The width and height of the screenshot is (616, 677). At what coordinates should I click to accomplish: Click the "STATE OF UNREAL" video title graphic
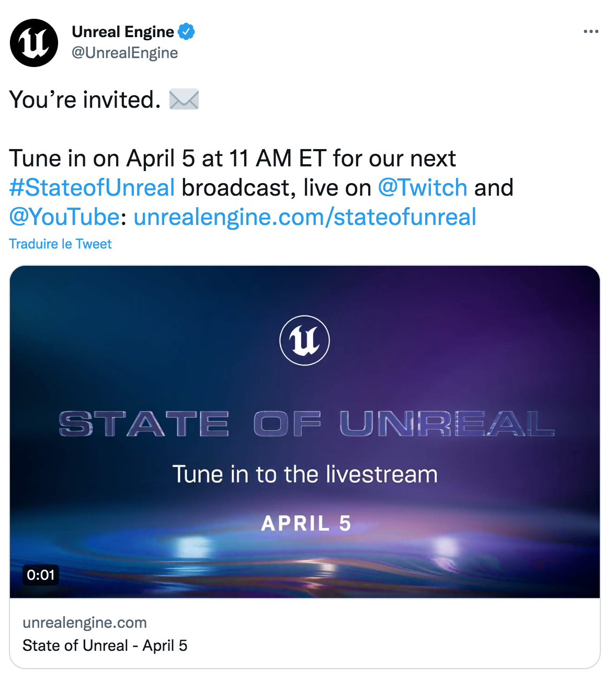tap(306, 424)
